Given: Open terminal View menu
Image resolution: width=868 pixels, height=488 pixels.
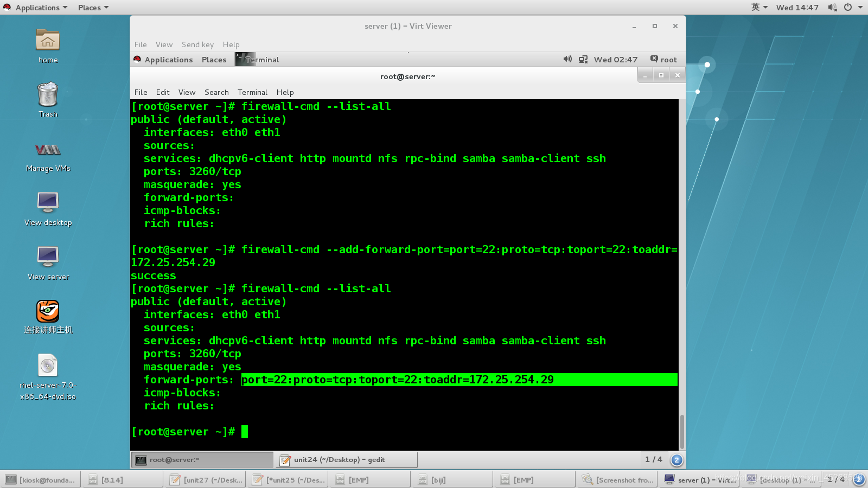Looking at the screenshot, I should tap(187, 92).
